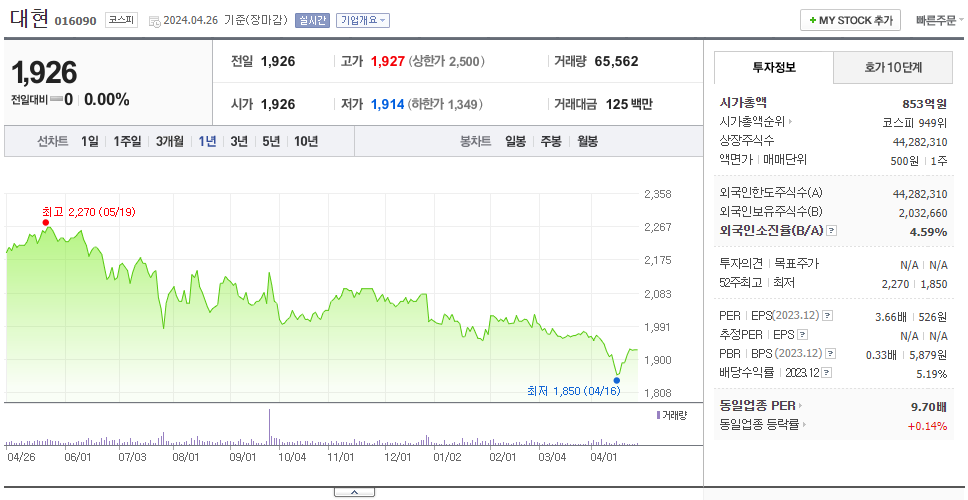Click the 거래량 value 65,562
This screenshot has height=500, width=968.
click(616, 61)
